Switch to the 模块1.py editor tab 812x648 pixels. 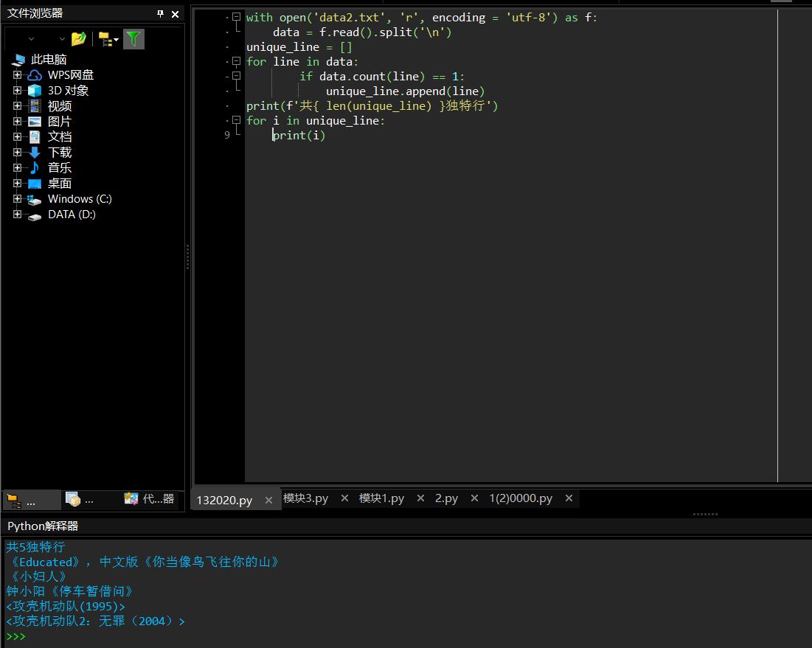381,498
